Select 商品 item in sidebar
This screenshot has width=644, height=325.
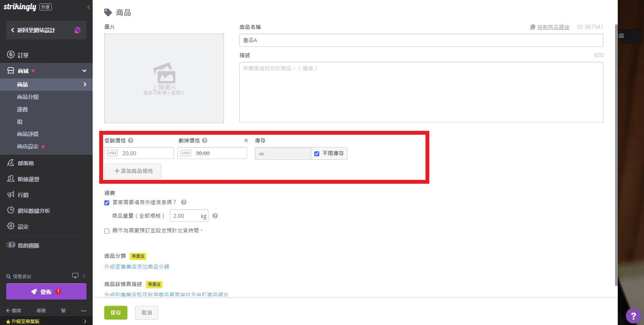[22, 85]
